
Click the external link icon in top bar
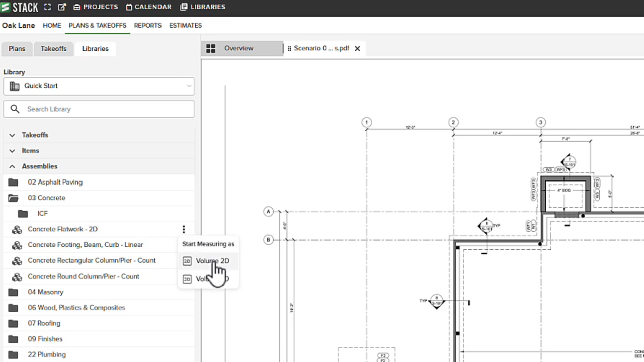click(62, 7)
